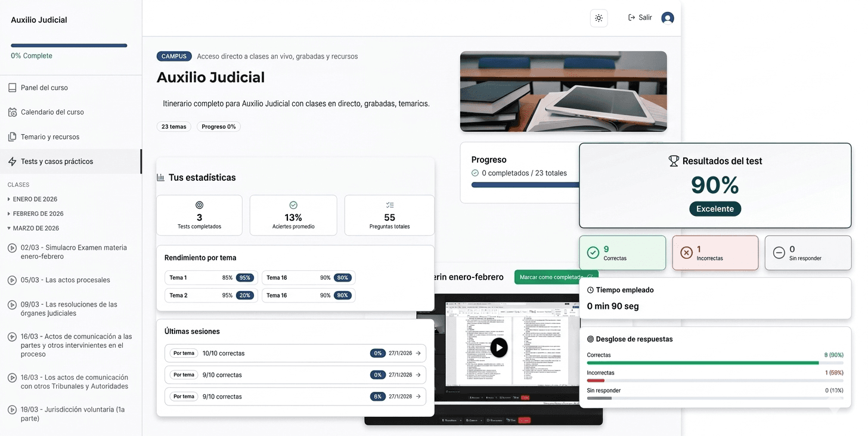Click the target icon on Tests completados card

coord(199,205)
